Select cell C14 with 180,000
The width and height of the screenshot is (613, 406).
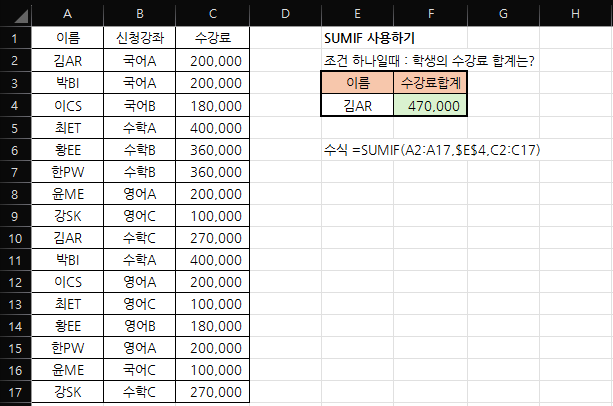click(x=213, y=326)
